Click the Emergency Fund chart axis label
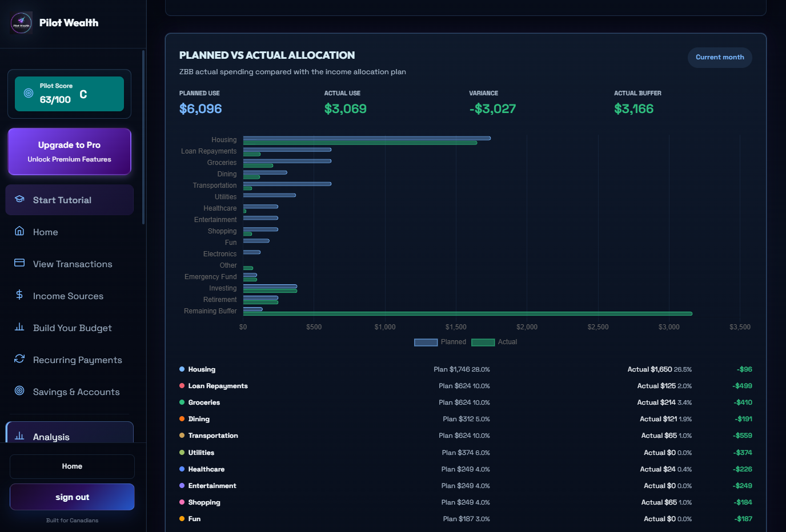 [210, 277]
